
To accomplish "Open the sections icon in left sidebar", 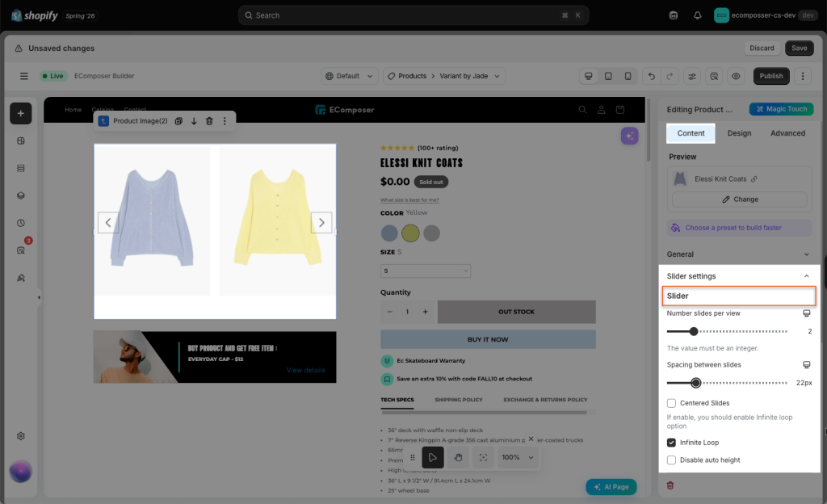I will 20,168.
